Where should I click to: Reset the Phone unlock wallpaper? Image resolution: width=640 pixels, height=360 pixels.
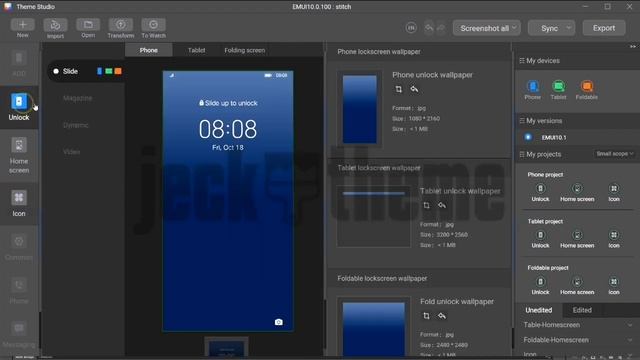414,89
